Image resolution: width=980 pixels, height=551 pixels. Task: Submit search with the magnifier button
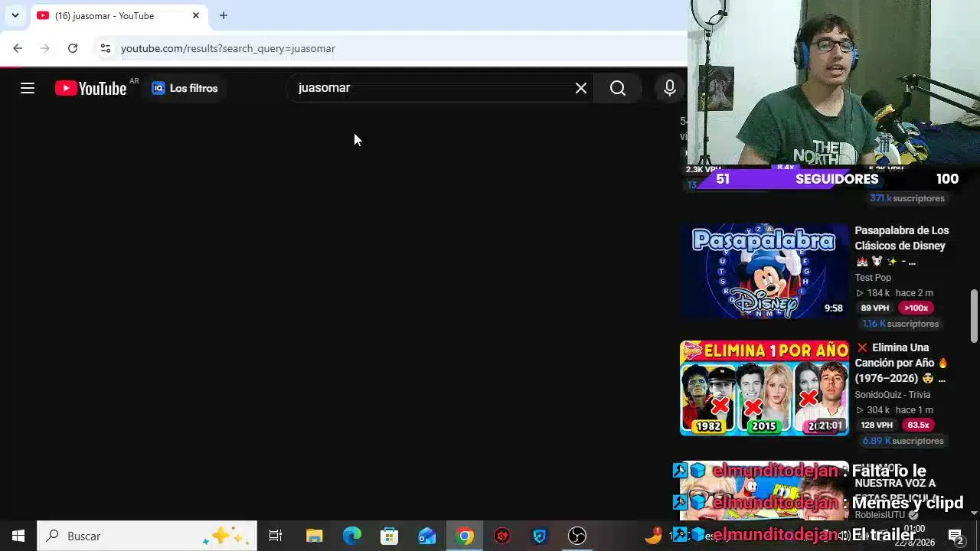pyautogui.click(x=618, y=88)
